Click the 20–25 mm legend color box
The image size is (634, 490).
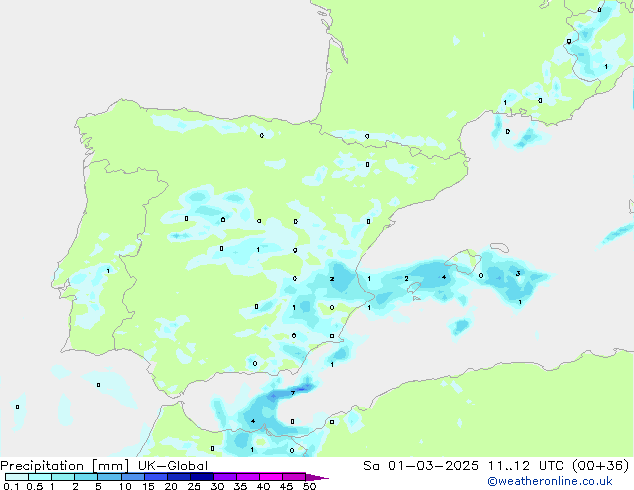click(x=178, y=477)
